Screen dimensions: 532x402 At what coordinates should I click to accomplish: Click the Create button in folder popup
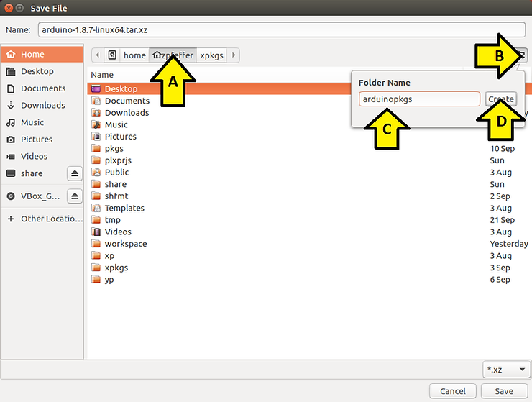tap(500, 99)
